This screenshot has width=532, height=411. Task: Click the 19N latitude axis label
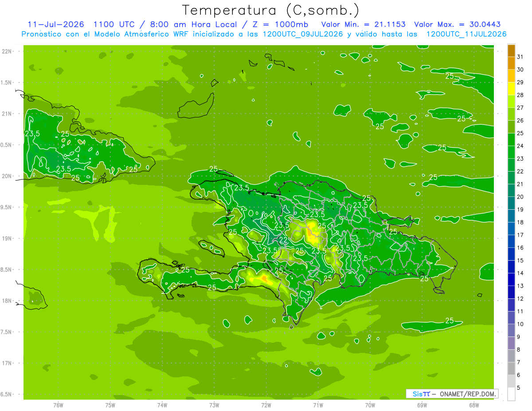coord(8,238)
